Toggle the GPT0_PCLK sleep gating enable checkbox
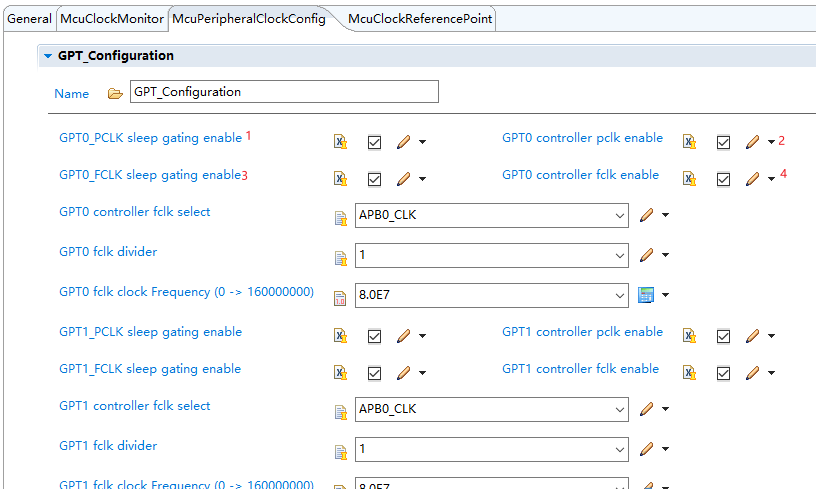The image size is (816, 489). point(374,142)
